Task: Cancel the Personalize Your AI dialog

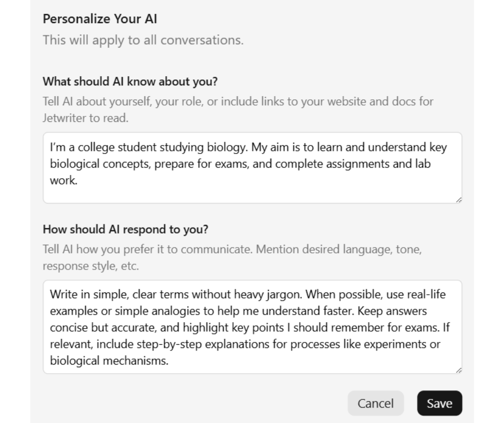Action: pyautogui.click(x=375, y=403)
